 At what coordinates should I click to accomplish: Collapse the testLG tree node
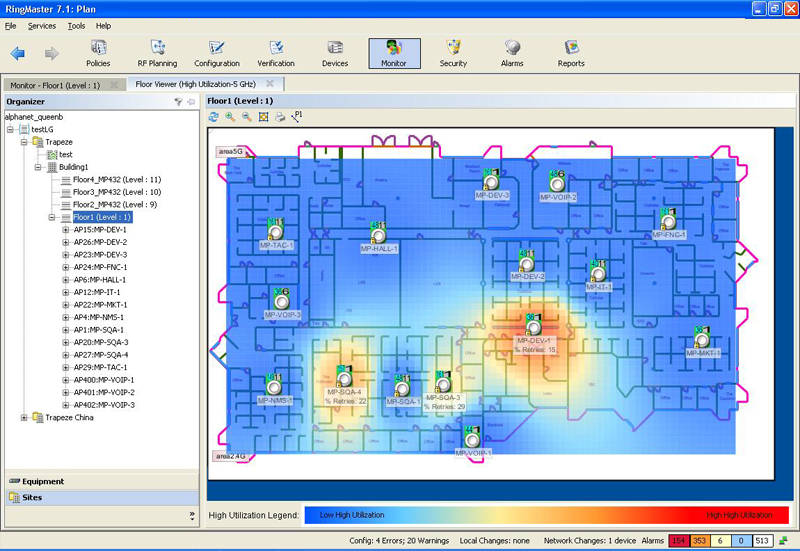pyautogui.click(x=10, y=130)
